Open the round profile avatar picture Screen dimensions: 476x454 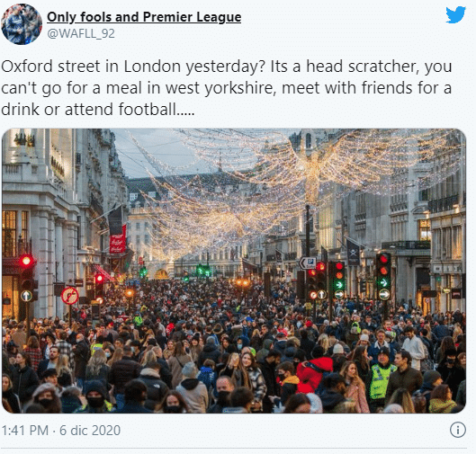click(x=22, y=24)
